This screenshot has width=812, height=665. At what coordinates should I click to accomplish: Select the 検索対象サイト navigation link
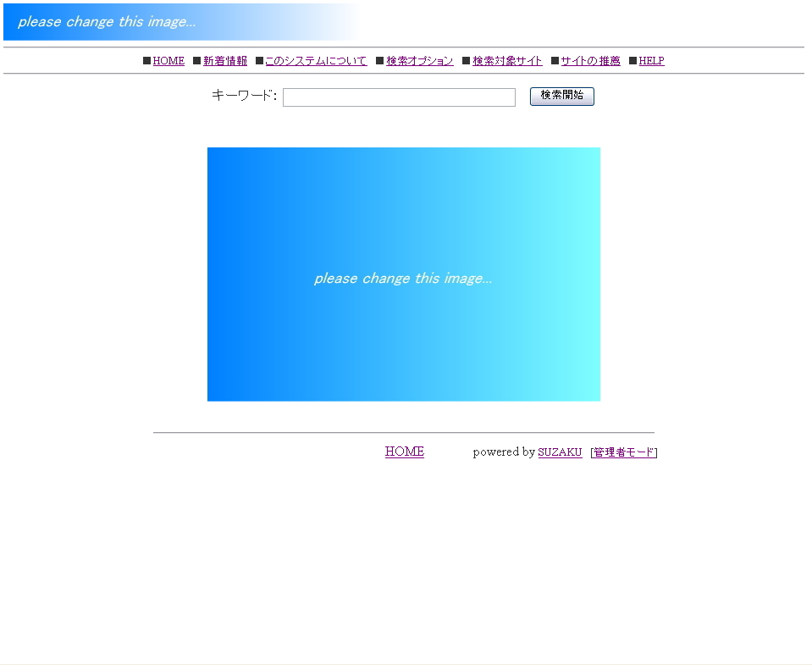coord(507,61)
